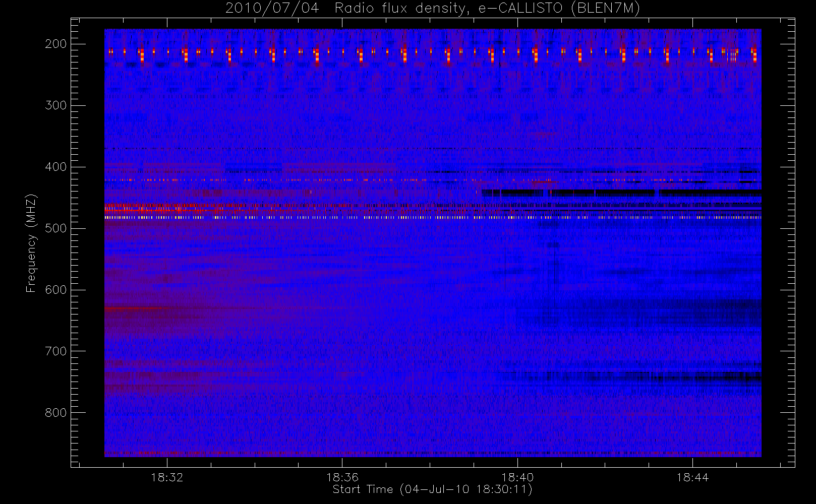
Task: Click the x-axis label "Start Time (04-Jul-10 18:30:11)"
Action: (433, 489)
